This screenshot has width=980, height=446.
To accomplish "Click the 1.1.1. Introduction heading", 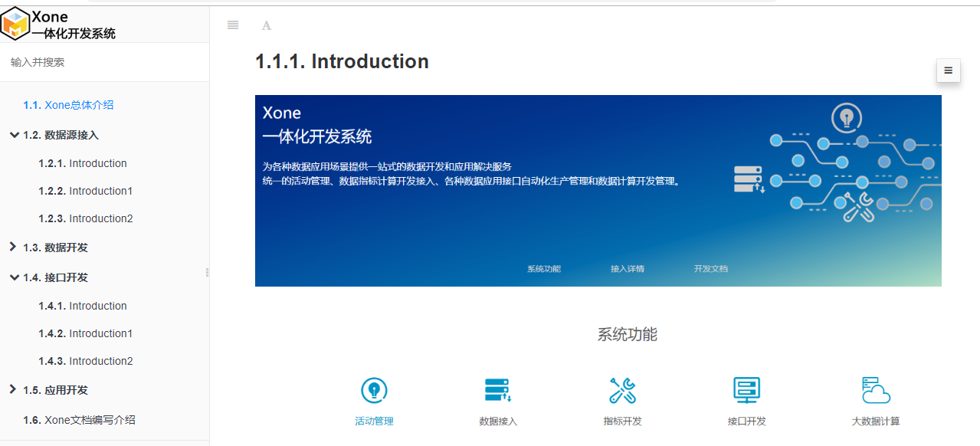I will click(342, 61).
